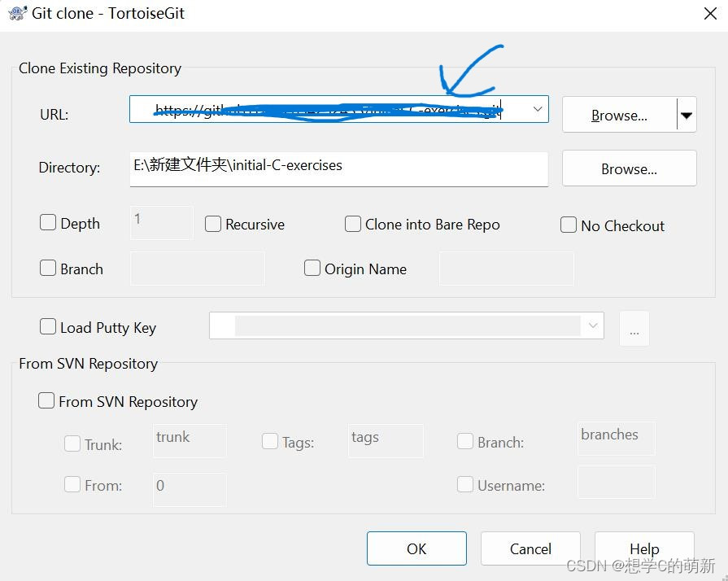Enable the Origin Name checkbox
This screenshot has height=581, width=728.
(312, 268)
